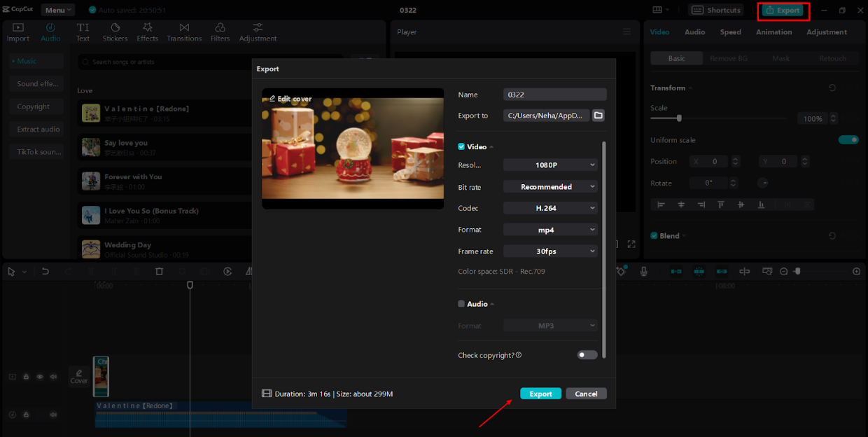Open the Text tool panel
This screenshot has height=437, width=868.
[x=83, y=32]
